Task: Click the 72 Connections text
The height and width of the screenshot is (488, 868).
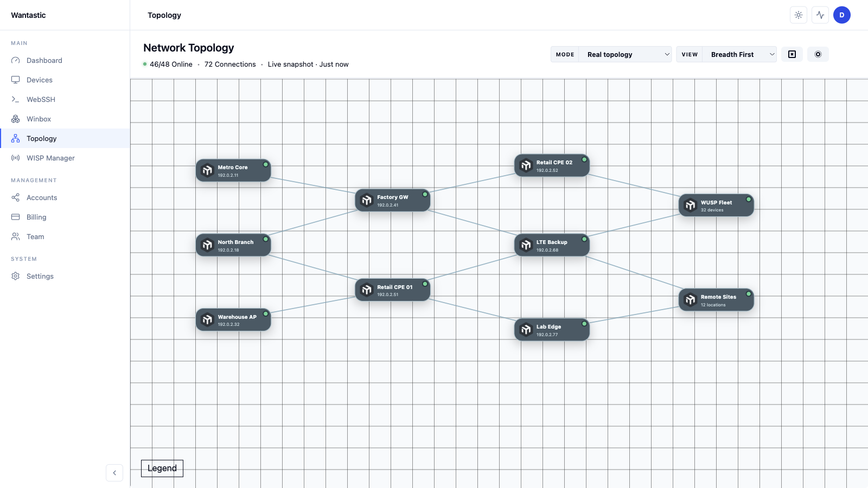Action: click(230, 64)
